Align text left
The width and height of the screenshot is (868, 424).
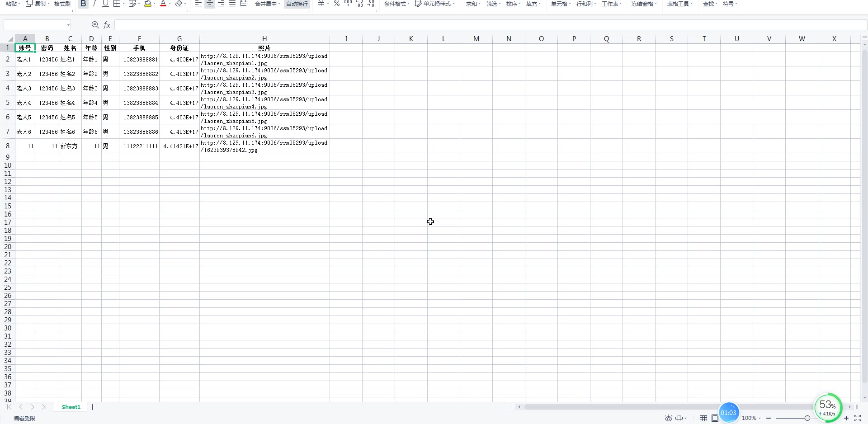pos(198,4)
